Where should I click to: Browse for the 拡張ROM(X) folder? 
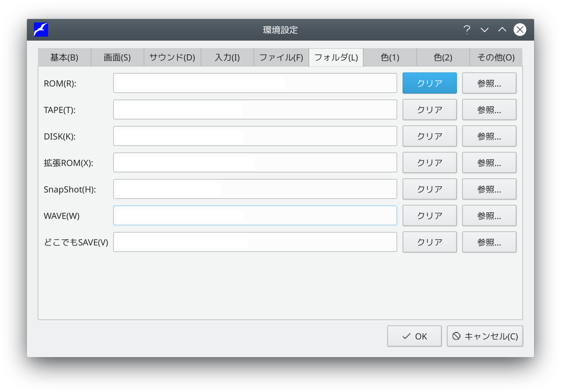pyautogui.click(x=489, y=162)
